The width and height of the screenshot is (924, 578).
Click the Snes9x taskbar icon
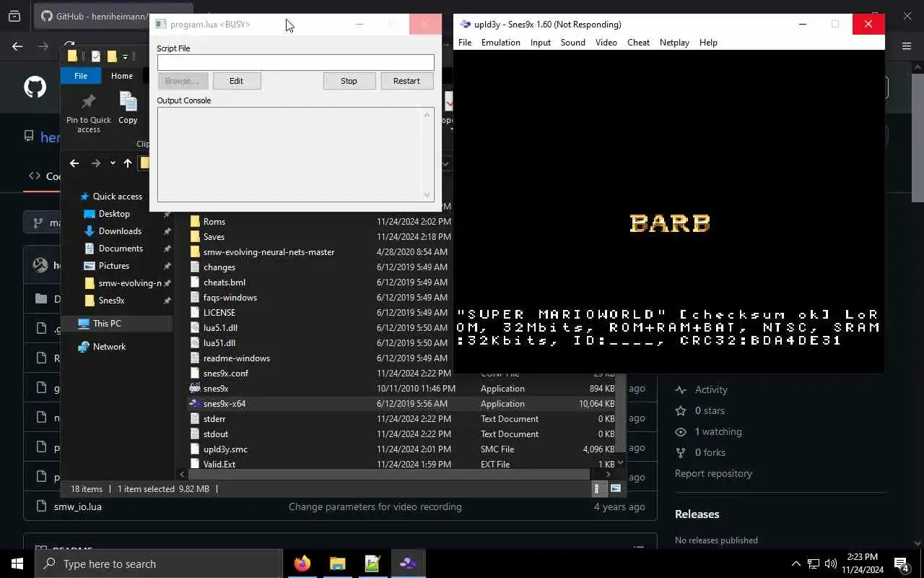pos(408,564)
